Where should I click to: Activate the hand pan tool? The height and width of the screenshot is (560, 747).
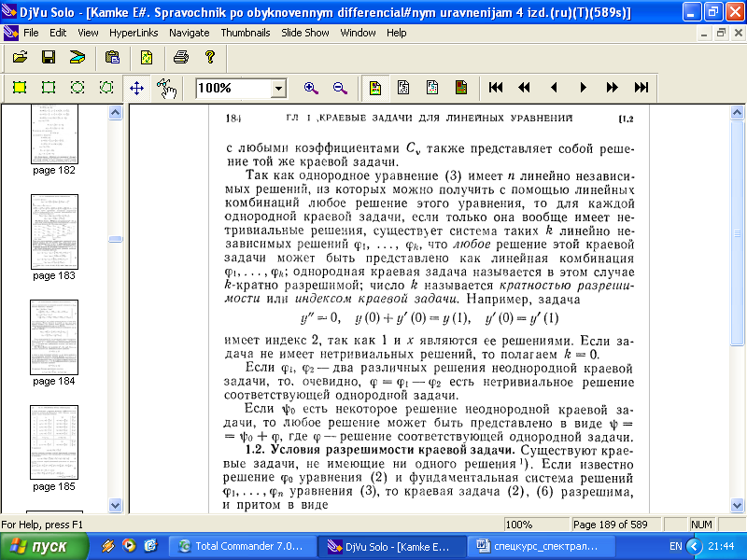(166, 88)
